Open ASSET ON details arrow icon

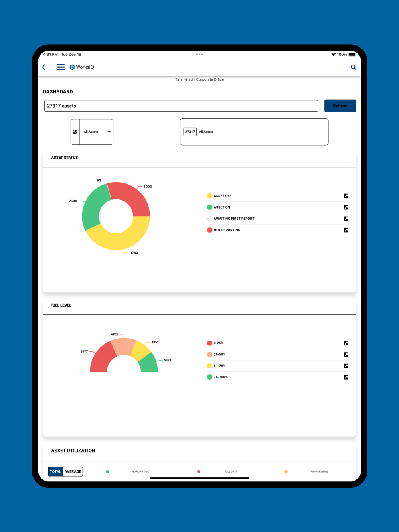pos(346,207)
